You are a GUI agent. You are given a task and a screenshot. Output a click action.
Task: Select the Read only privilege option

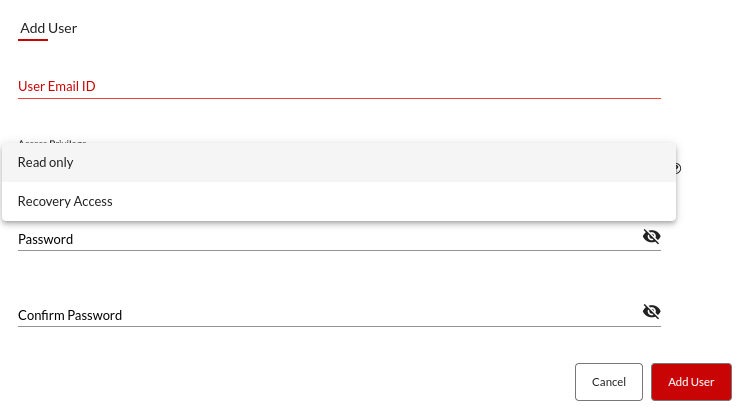[45, 163]
